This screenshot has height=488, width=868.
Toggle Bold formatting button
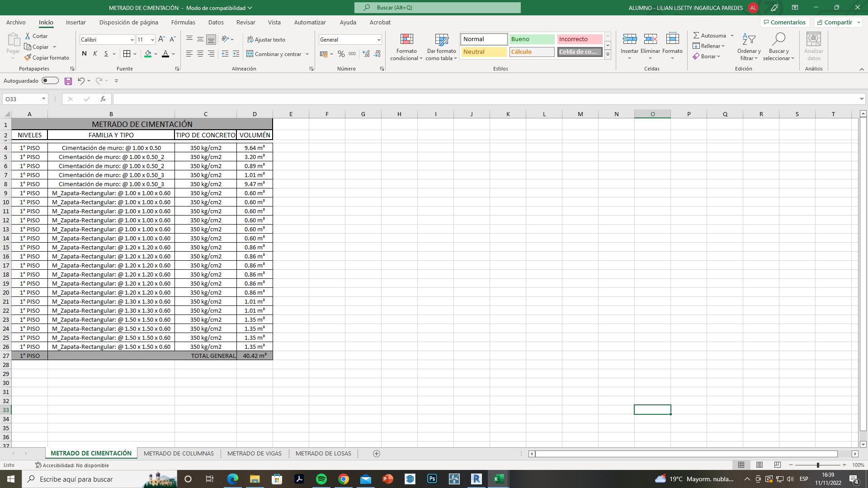pos(84,54)
